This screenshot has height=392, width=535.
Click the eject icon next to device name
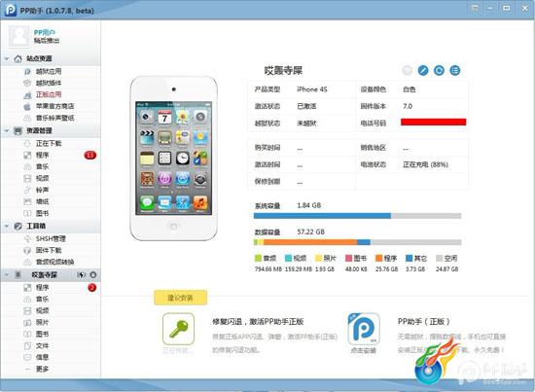pos(93,275)
